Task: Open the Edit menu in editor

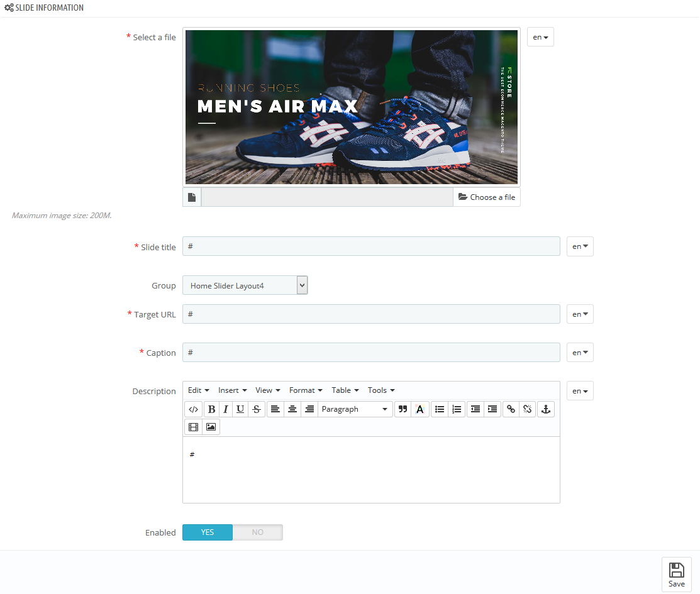Action: (199, 390)
